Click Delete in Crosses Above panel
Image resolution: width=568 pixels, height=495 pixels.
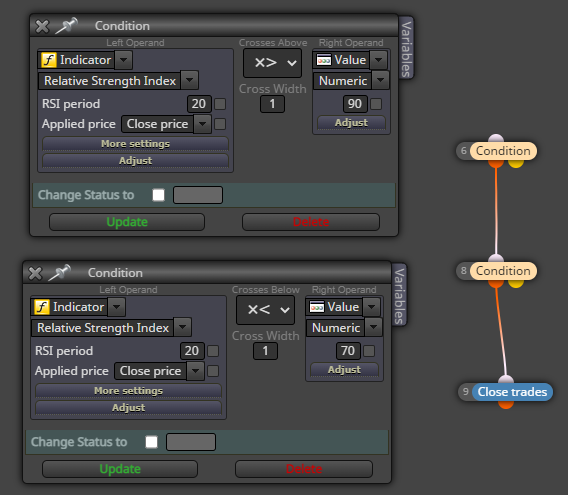click(x=311, y=222)
